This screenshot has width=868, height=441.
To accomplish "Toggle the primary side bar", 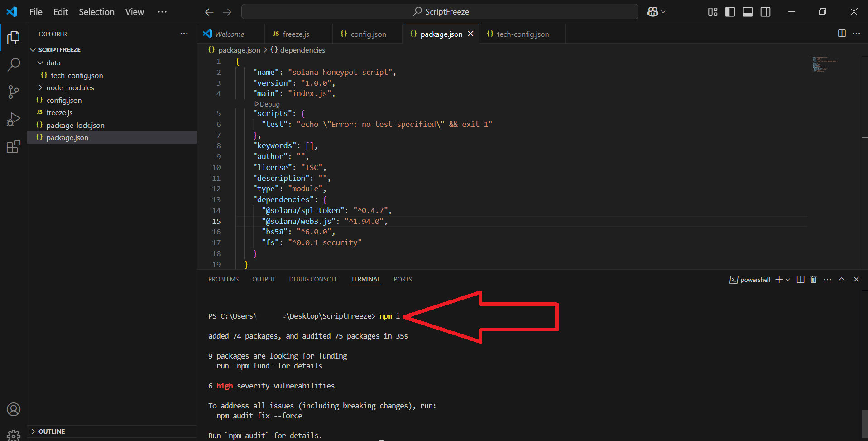I will pyautogui.click(x=730, y=12).
